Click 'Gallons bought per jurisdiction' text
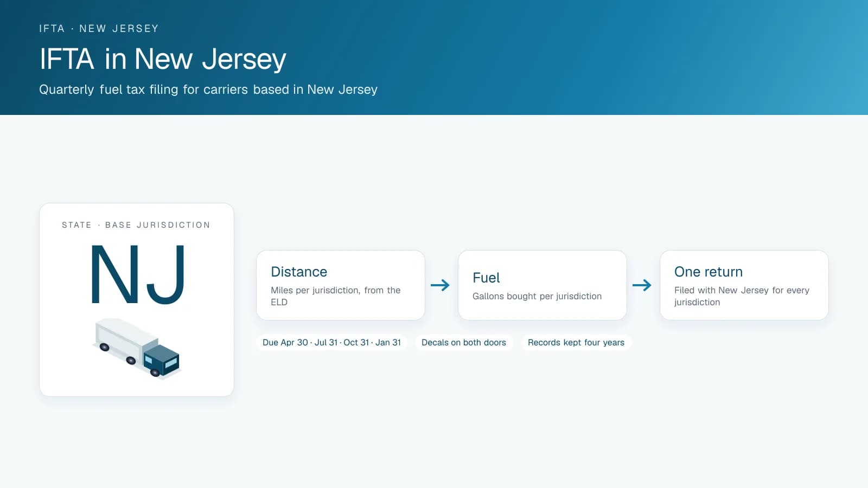This screenshot has height=488, width=868. coord(537,296)
